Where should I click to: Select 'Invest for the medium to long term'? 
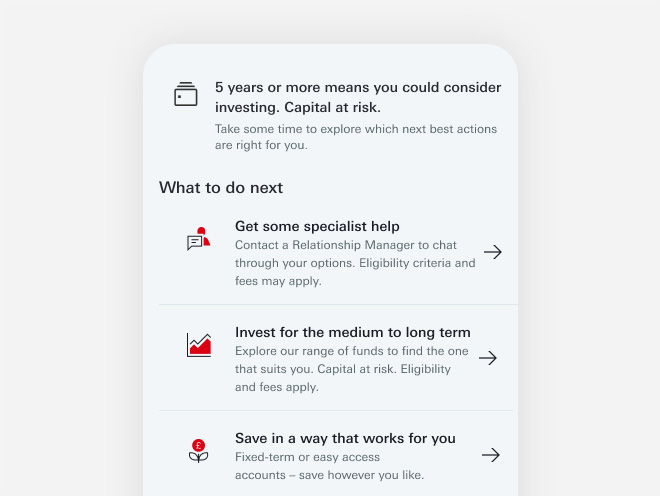[352, 332]
